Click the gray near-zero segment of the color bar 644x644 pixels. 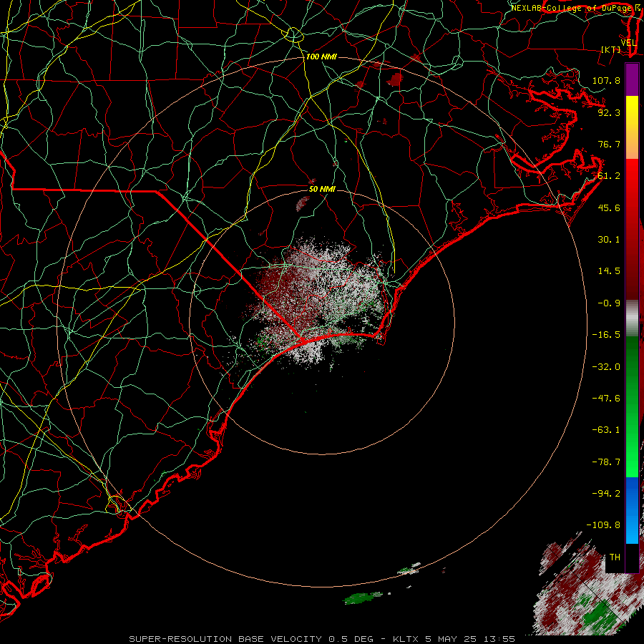tap(632, 318)
